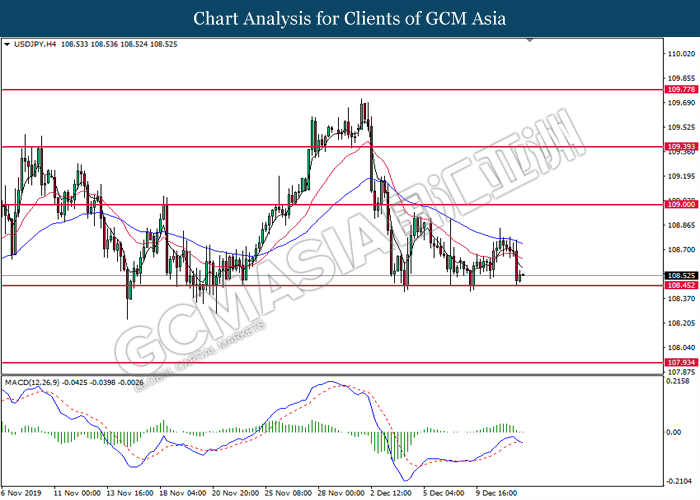The width and height of the screenshot is (700, 500).
Task: Click the current price label 108.525
Action: pyautogui.click(x=681, y=275)
